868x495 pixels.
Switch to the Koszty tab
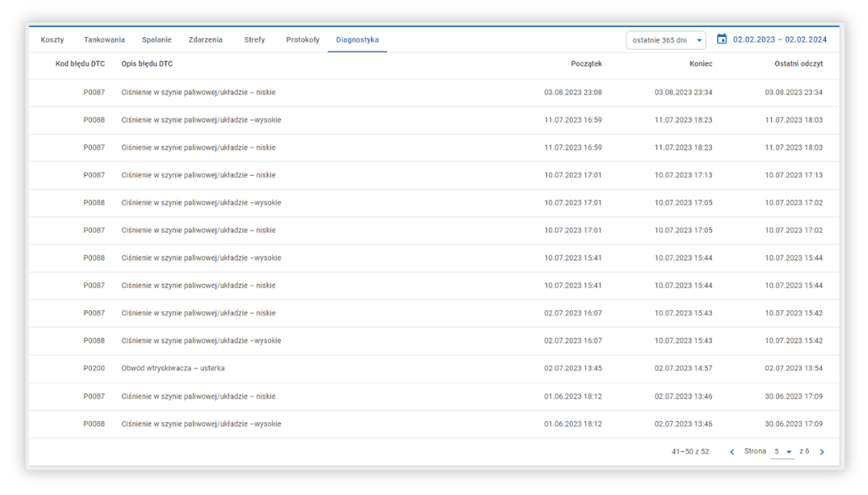[x=52, y=40]
